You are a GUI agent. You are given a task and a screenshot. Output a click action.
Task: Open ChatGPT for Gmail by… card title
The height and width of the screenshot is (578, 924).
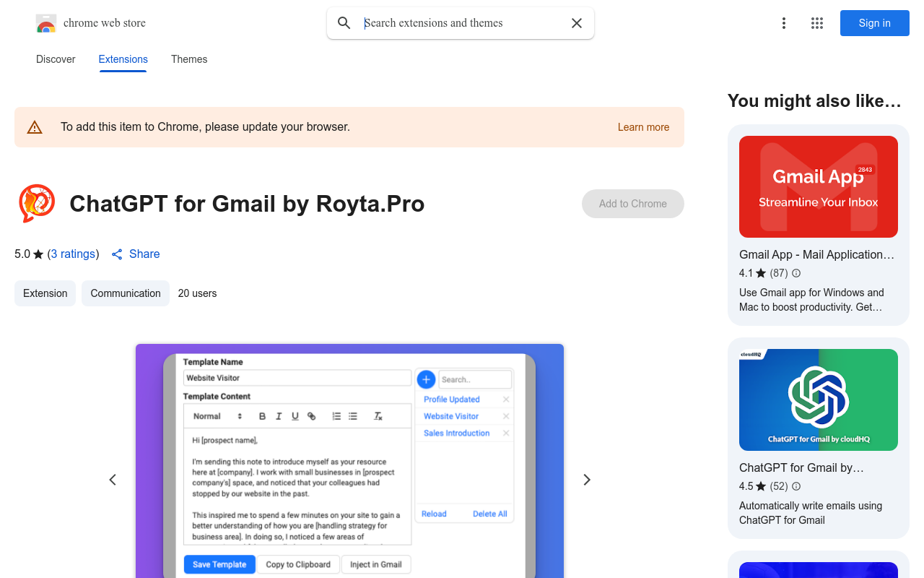[x=801, y=467]
